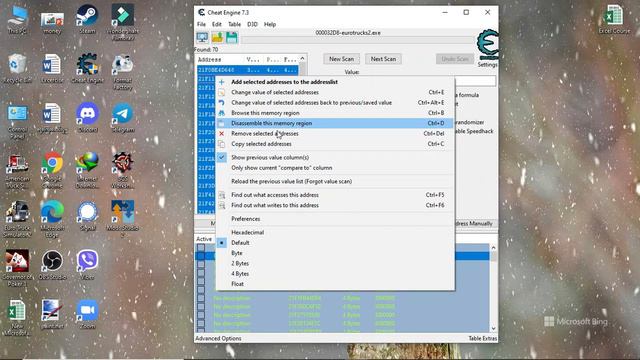Open Signal desktop shortcut
This screenshot has height=360, width=640.
pos(87,216)
